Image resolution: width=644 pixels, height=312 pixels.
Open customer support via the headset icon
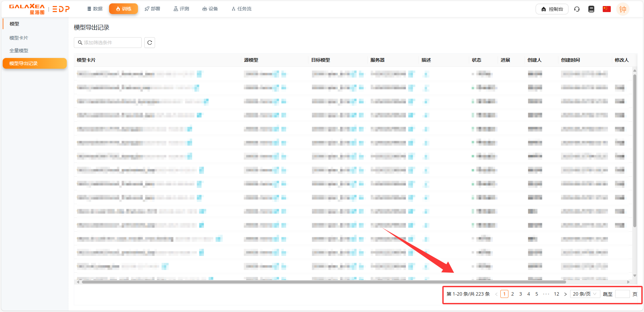(577, 9)
